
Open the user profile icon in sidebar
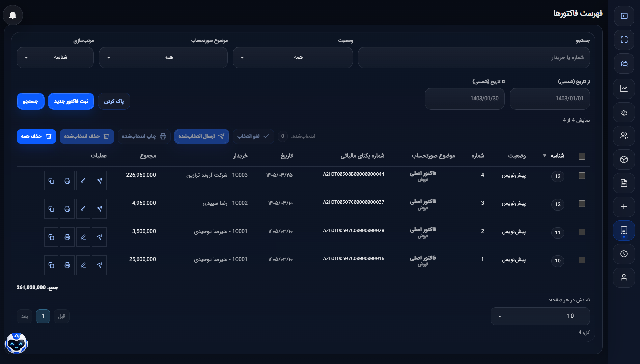(624, 277)
